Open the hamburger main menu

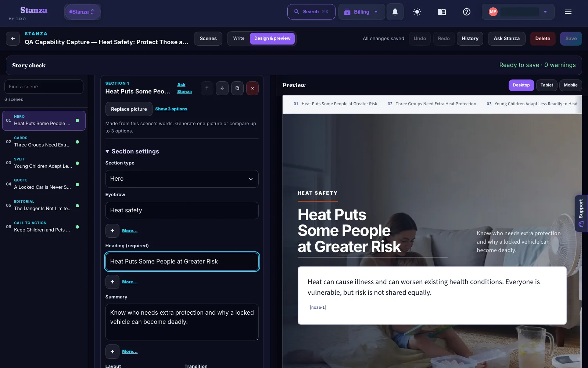[568, 12]
